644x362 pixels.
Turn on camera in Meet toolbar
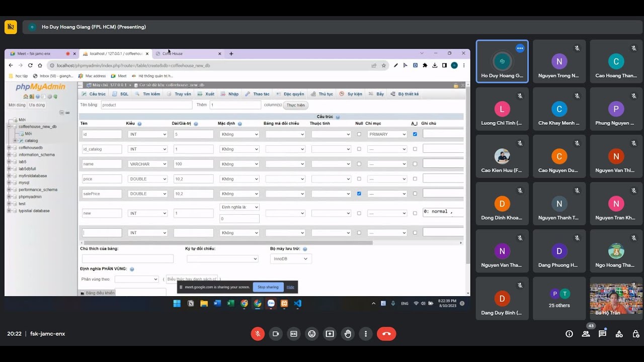(276, 334)
